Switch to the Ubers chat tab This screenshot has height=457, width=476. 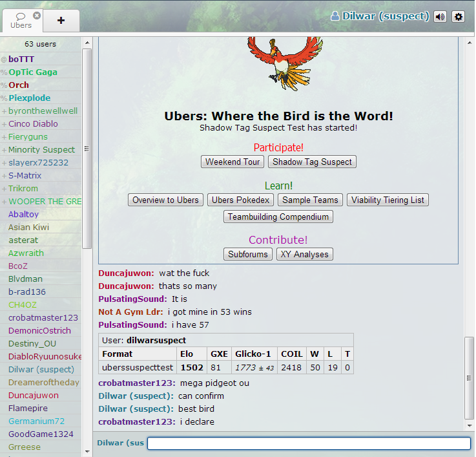point(21,21)
